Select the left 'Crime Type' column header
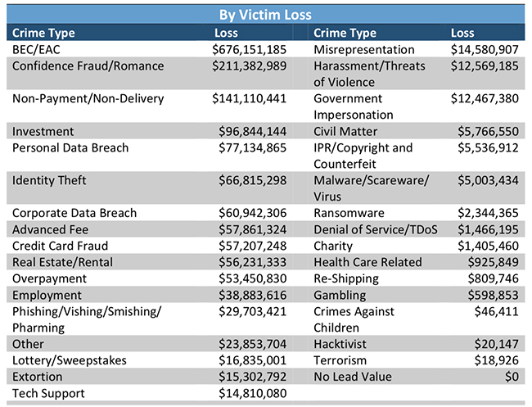The image size is (532, 407). [44, 34]
